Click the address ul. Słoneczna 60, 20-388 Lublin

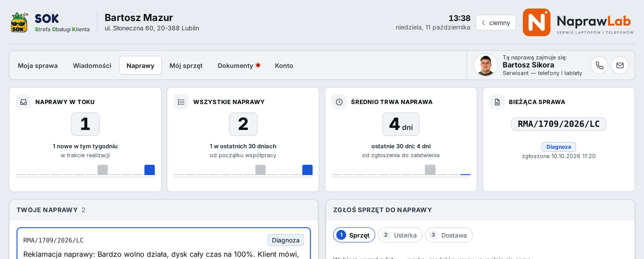152,28
